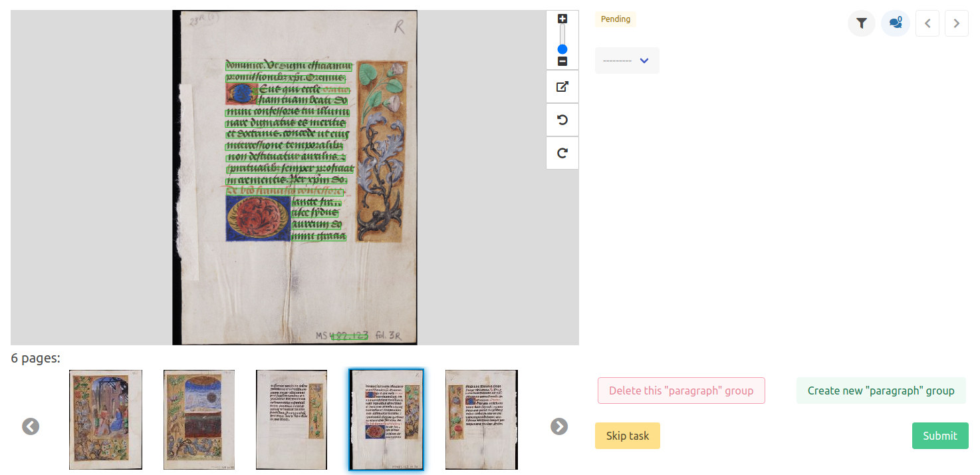Click the "6 pages:" label
This screenshot has width=980, height=475.
pyautogui.click(x=36, y=359)
